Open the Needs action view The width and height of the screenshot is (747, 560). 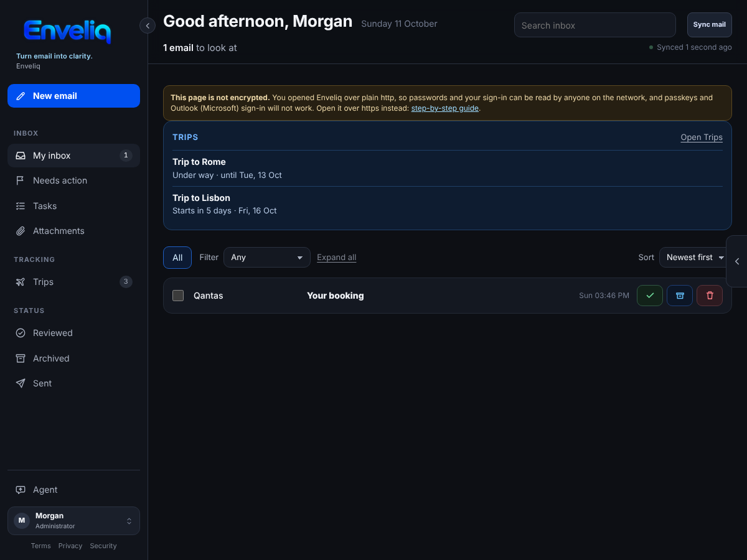click(73, 180)
